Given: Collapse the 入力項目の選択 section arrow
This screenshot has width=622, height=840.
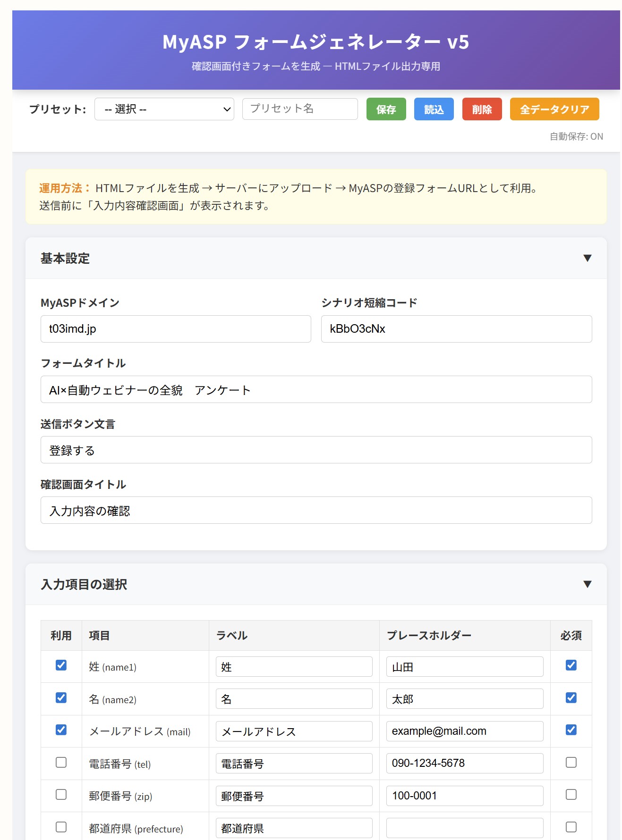Looking at the screenshot, I should [587, 584].
